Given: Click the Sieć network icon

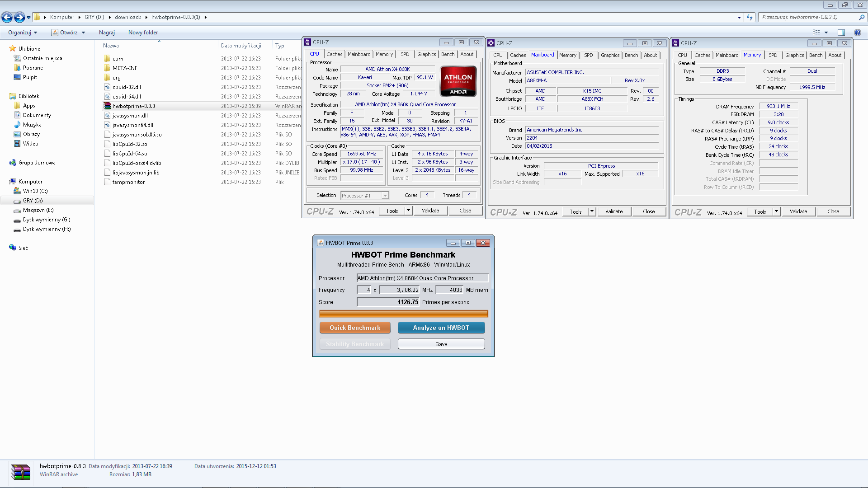Looking at the screenshot, I should (x=13, y=248).
